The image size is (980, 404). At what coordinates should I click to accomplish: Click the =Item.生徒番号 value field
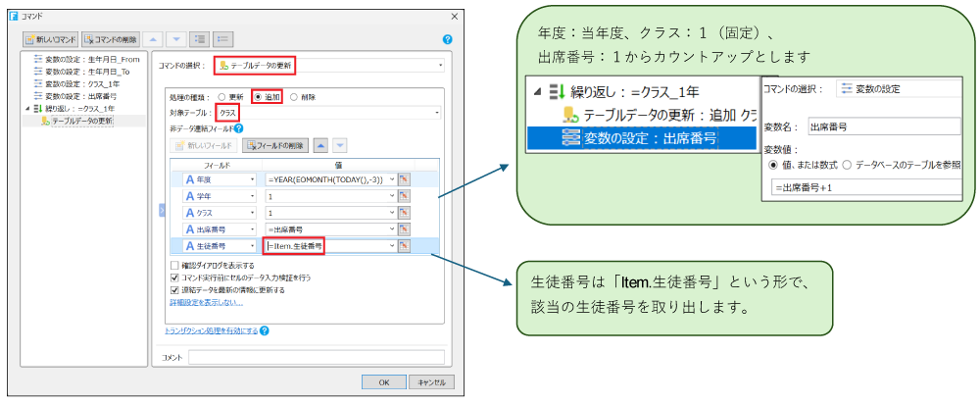click(x=329, y=246)
